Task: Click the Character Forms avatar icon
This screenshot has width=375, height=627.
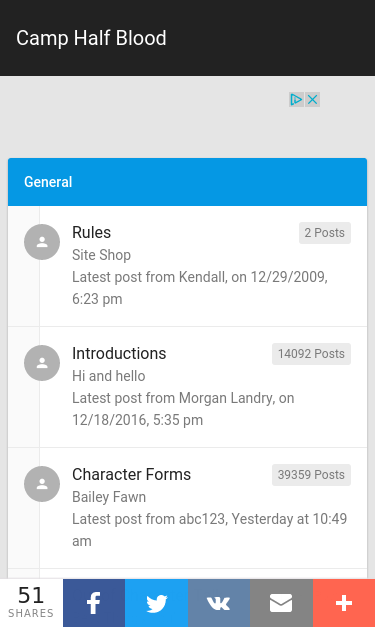Action: pos(42,484)
